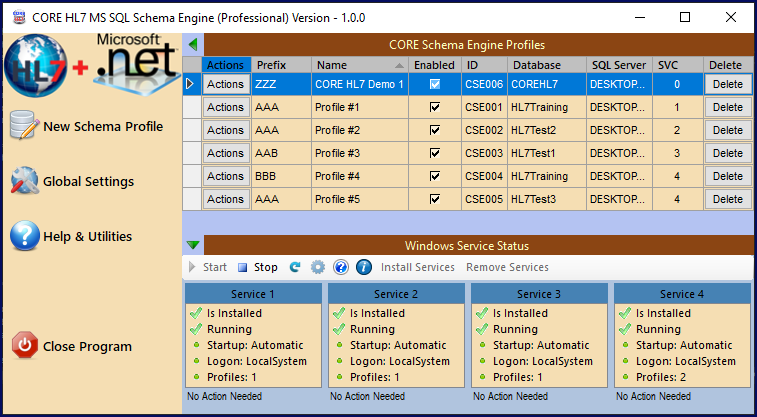
Task: Click the blue info icon in service toolbar
Action: (x=364, y=267)
